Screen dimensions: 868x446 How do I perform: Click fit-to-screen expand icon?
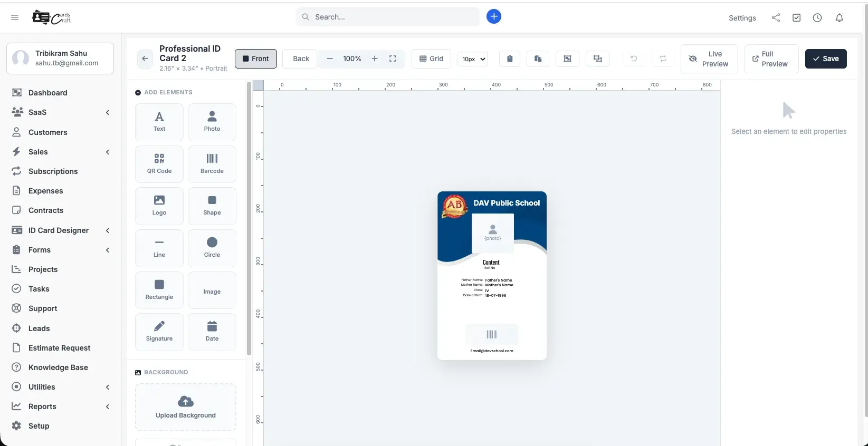[x=393, y=59]
